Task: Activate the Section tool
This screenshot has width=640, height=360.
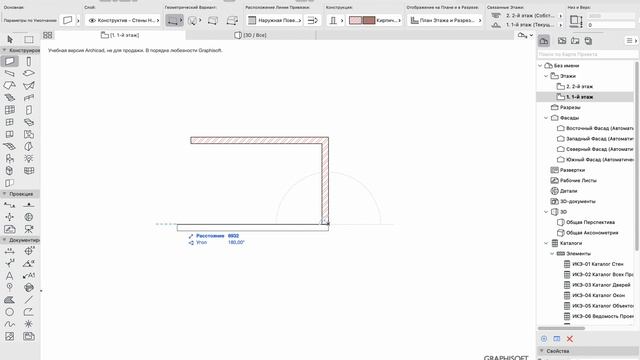Action: 10,205
